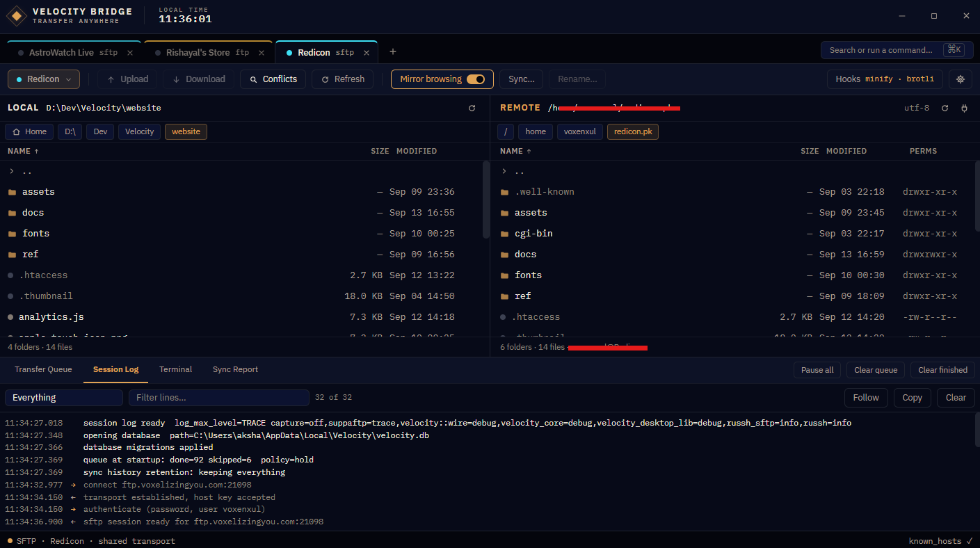Open the Transfer Queue tab
980x548 pixels.
tap(43, 369)
